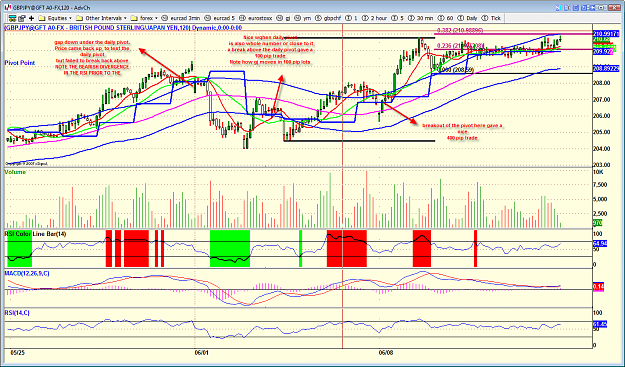Click the 06/08 date label

tap(387, 353)
